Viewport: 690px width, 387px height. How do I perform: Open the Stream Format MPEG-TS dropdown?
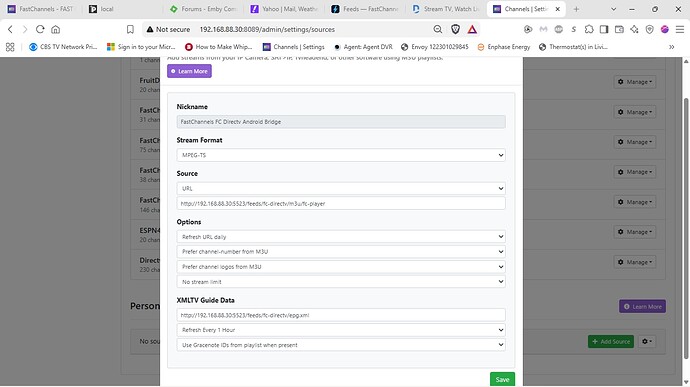pyautogui.click(x=341, y=155)
